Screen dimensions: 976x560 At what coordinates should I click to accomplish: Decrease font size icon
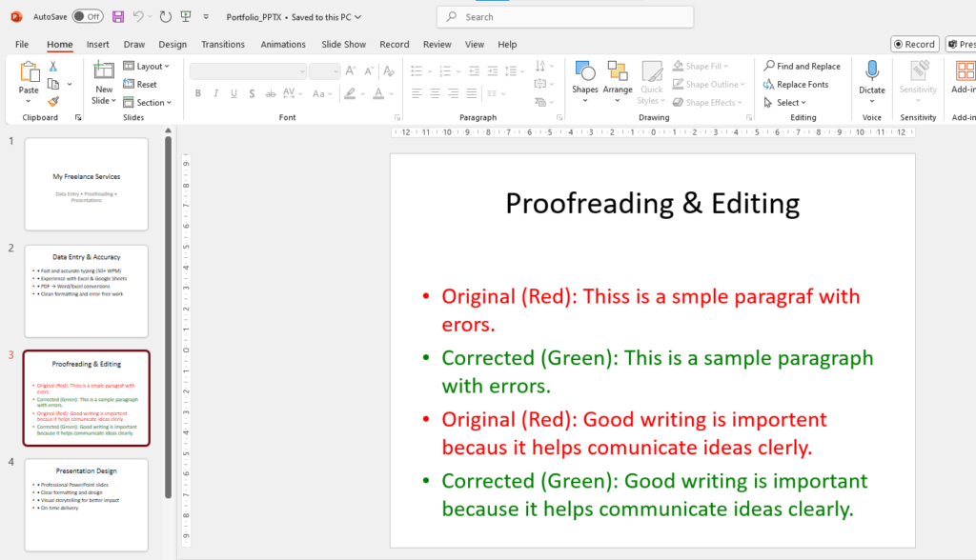click(x=369, y=70)
